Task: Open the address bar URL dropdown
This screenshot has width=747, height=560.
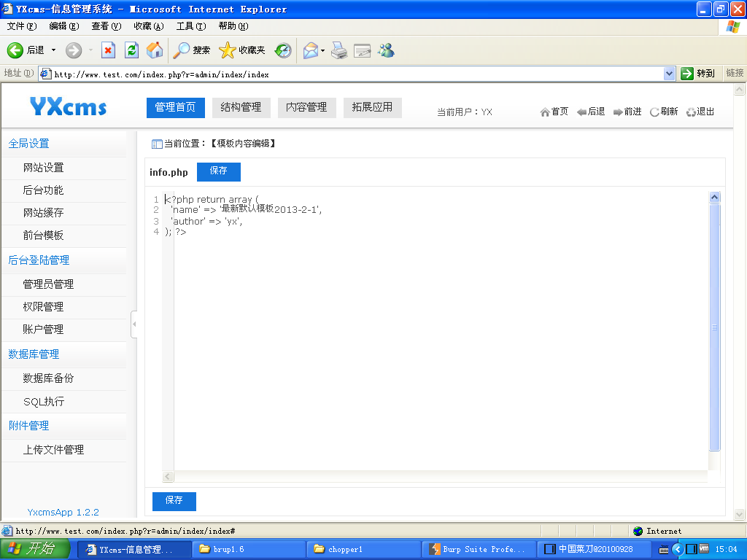Action: click(670, 74)
